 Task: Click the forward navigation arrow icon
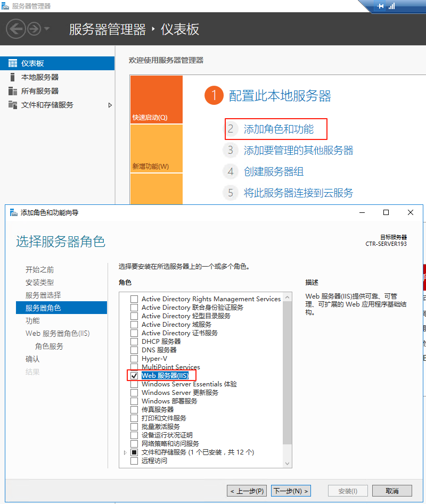pyautogui.click(x=34, y=29)
